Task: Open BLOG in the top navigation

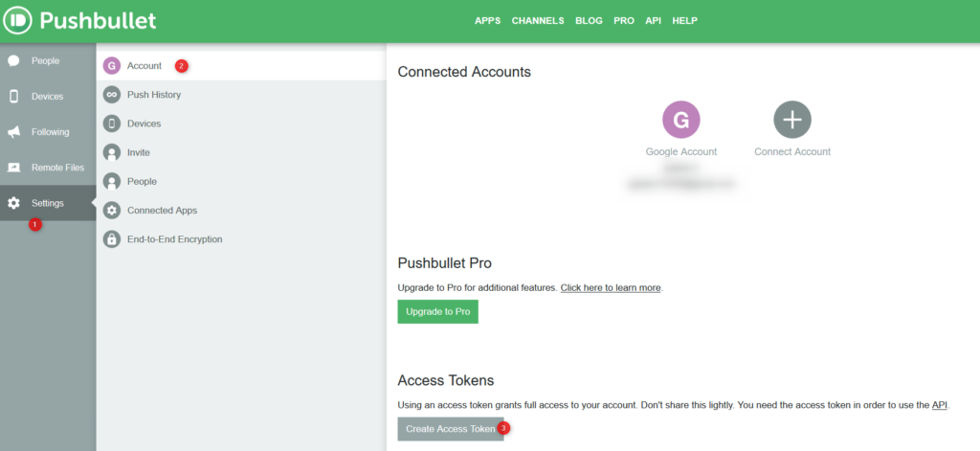Action: [589, 21]
